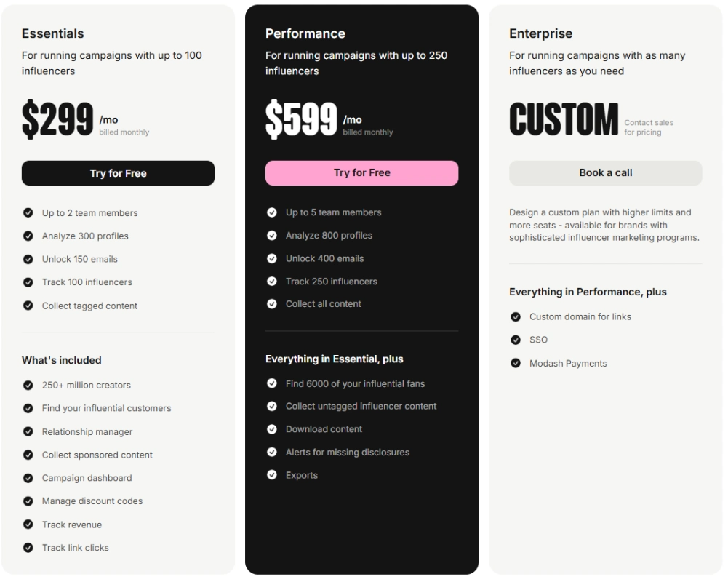Select the Performance plan heading

click(305, 33)
